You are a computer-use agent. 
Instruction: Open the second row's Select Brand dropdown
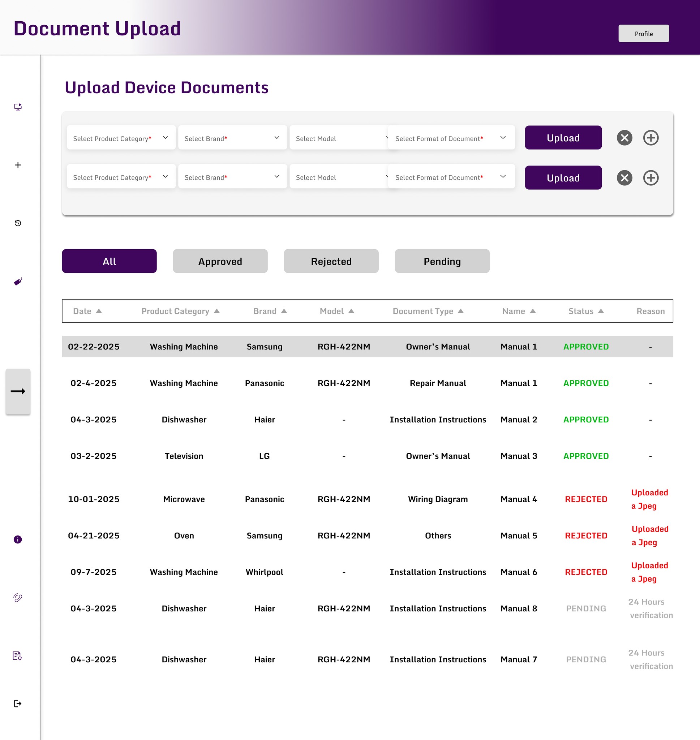[x=232, y=177]
